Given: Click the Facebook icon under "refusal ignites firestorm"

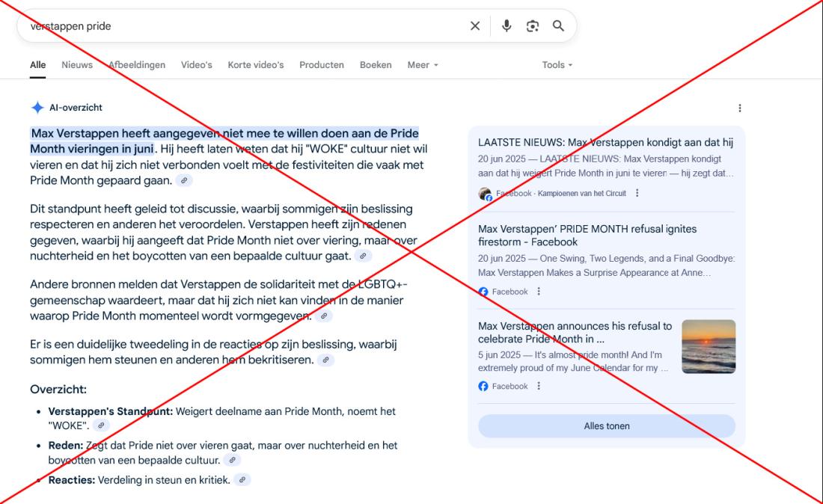Looking at the screenshot, I should click(483, 292).
